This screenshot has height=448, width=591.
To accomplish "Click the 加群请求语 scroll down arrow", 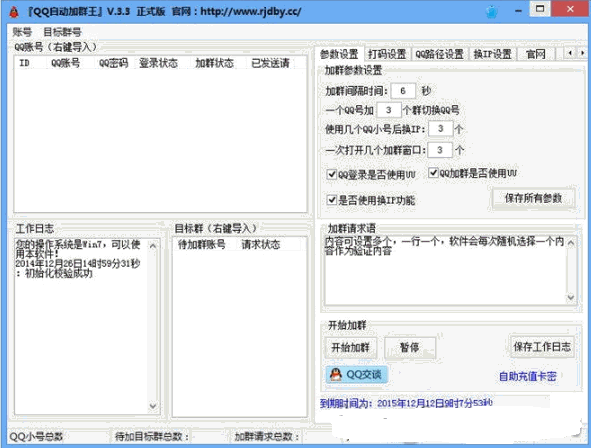I will (571, 298).
